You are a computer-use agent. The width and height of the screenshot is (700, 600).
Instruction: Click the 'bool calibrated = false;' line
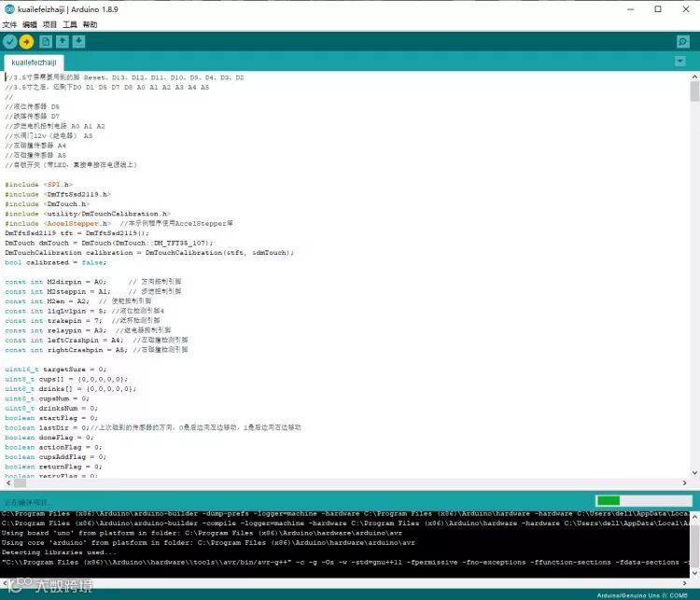pyautogui.click(x=56, y=262)
